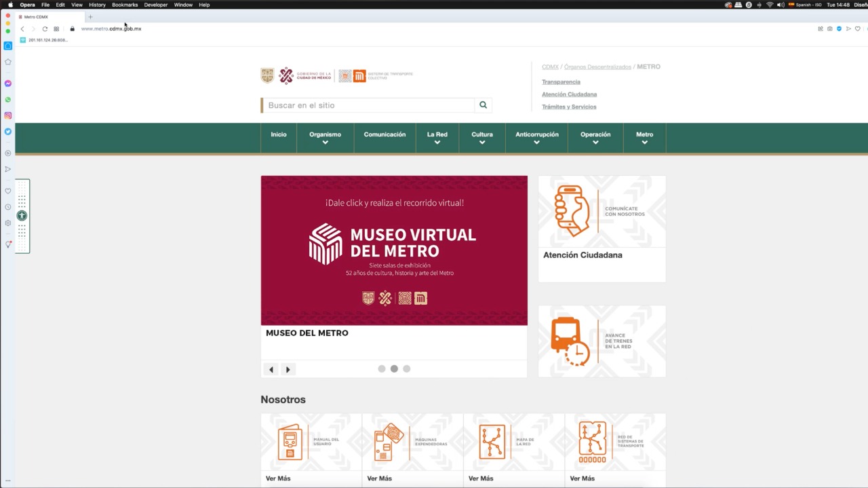
Task: Show next carousel slide
Action: [x=288, y=369]
